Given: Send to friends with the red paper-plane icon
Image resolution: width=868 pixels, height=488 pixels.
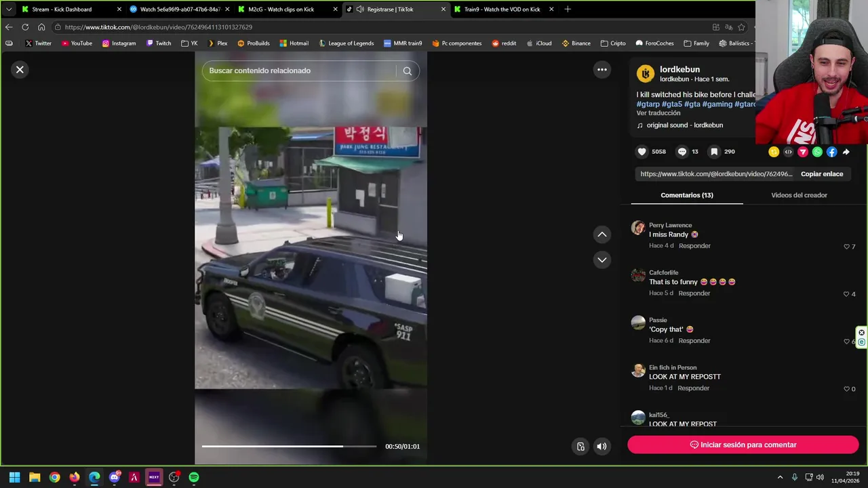Looking at the screenshot, I should [x=803, y=152].
